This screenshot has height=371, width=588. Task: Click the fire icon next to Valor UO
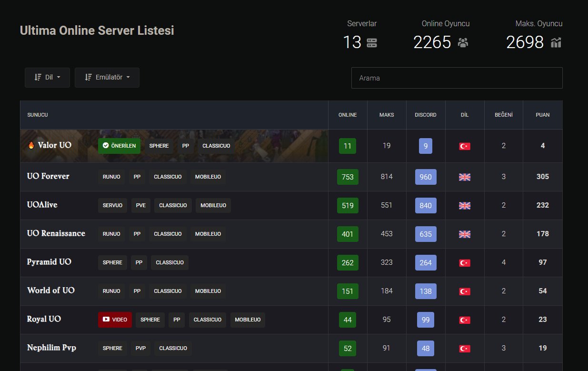click(x=31, y=145)
